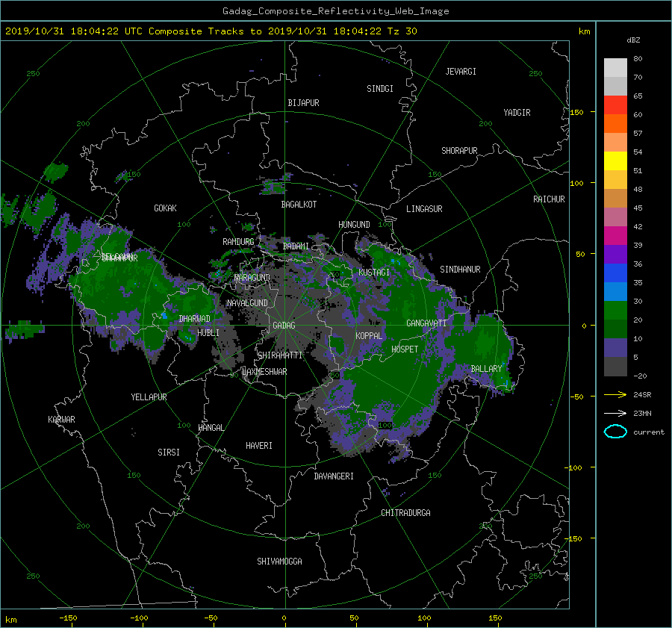Click the 'HUBLI' city label
The image size is (672, 628).
point(208,333)
